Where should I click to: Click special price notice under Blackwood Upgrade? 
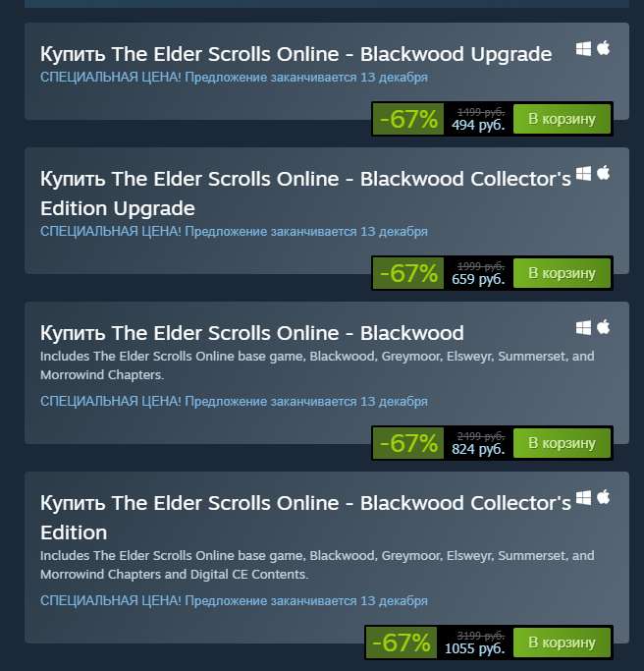point(234,78)
